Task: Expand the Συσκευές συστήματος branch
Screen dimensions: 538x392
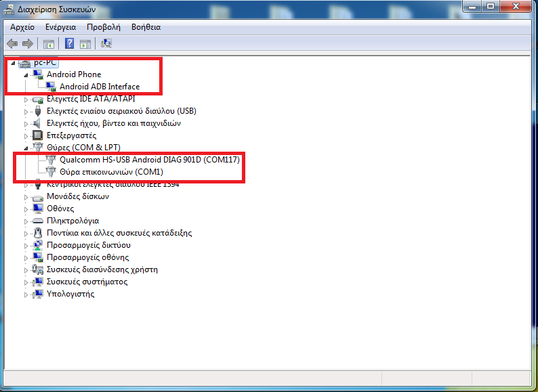Action: 26,282
